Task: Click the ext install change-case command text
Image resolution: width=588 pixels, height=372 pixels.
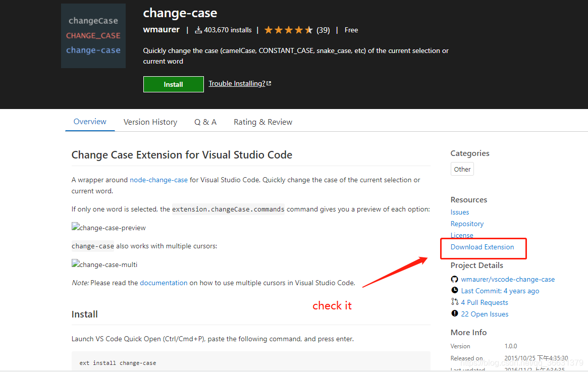Action: 118,363
